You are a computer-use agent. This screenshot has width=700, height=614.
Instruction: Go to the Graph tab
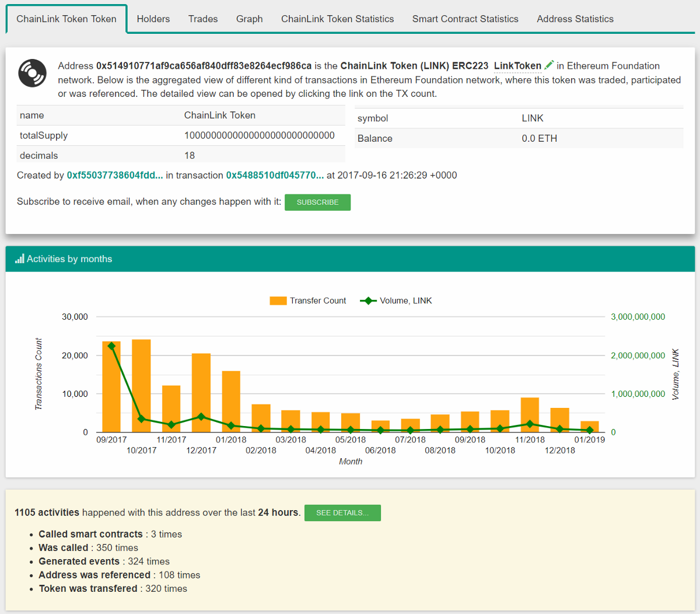click(x=250, y=19)
